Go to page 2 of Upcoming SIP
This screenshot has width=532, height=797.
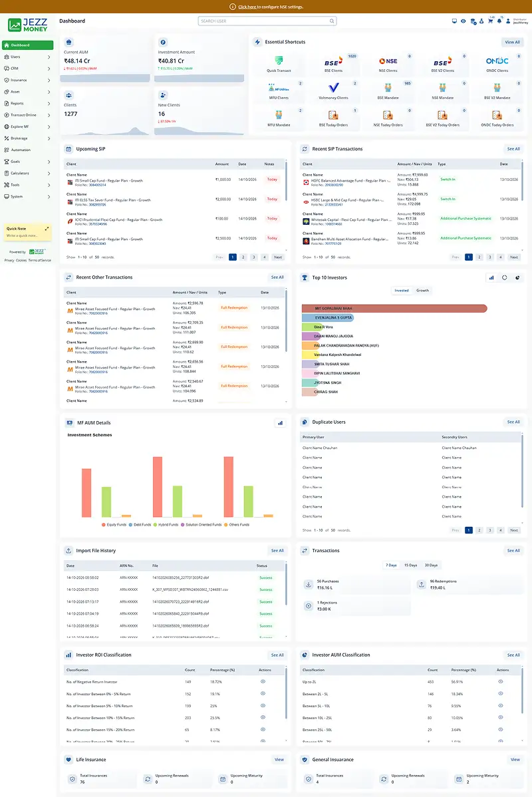coord(243,257)
